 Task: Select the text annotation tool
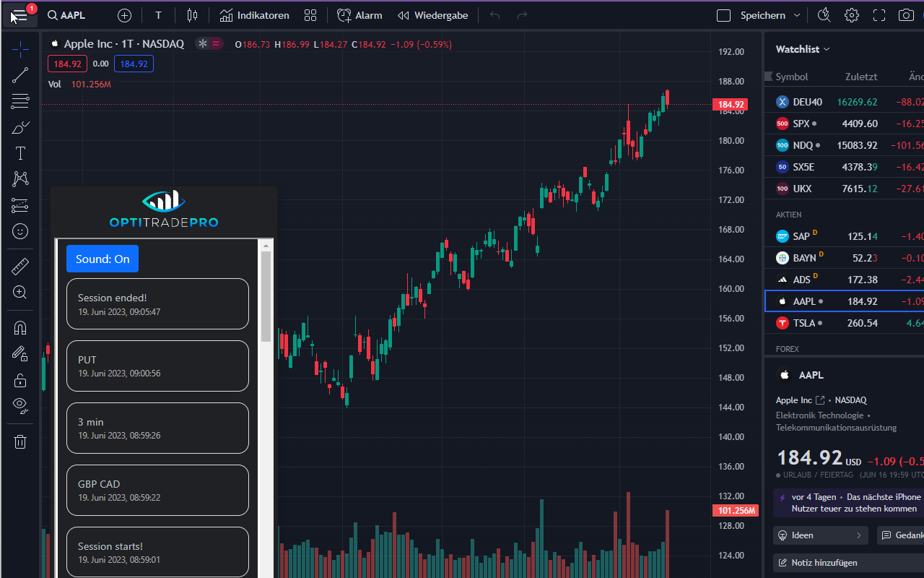20,153
